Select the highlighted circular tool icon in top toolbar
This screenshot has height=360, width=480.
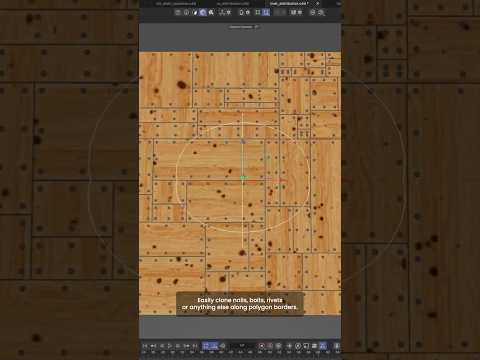tap(202, 13)
